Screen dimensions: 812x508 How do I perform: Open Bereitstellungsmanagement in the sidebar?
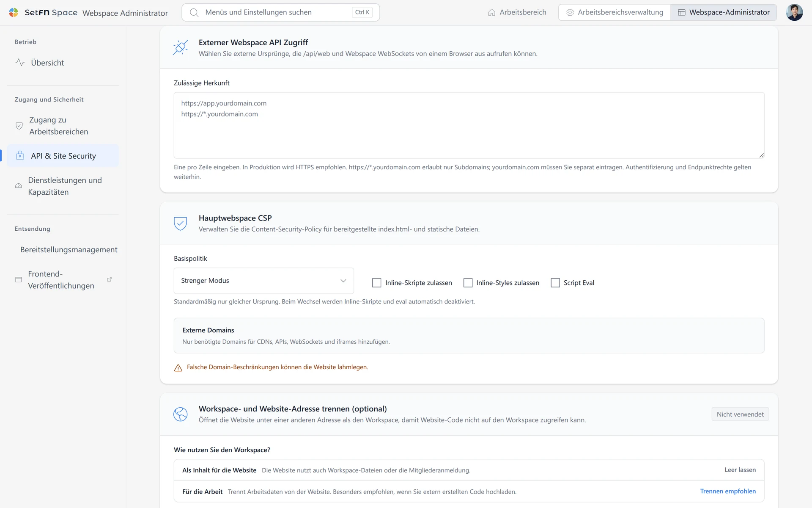(63, 250)
